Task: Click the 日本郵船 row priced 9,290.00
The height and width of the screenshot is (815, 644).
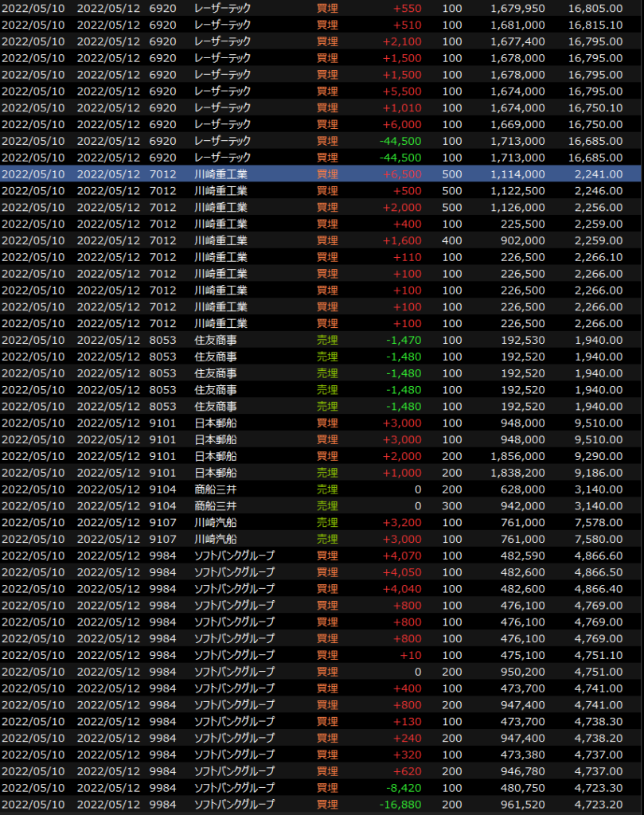Action: (318, 456)
